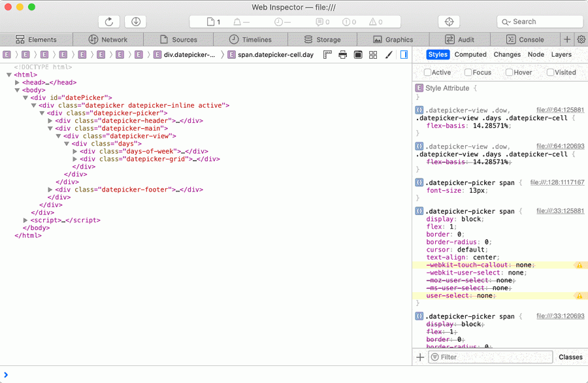Click the styles Filter field
588x383 pixels.
tap(490, 357)
